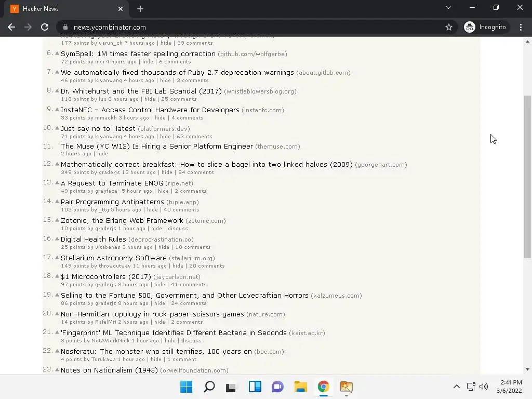Open the photo app on the taskbar

click(347, 387)
